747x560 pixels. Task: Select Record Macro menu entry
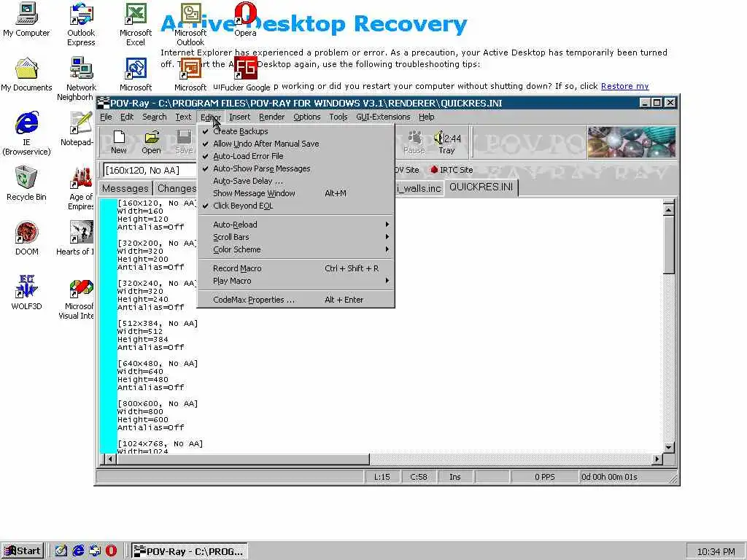pyautogui.click(x=296, y=268)
